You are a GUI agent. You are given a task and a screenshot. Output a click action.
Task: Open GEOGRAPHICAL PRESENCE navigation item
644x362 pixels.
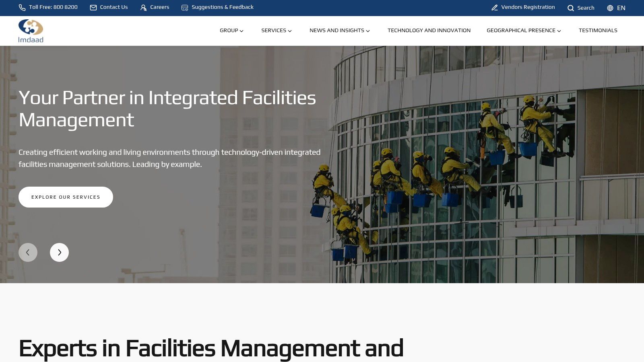tap(521, 31)
